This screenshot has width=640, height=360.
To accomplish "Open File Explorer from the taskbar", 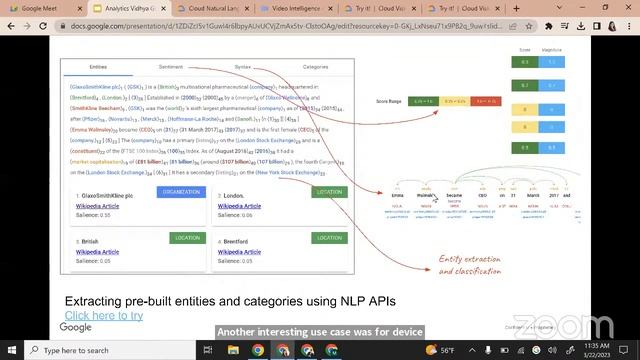I will tap(233, 350).
